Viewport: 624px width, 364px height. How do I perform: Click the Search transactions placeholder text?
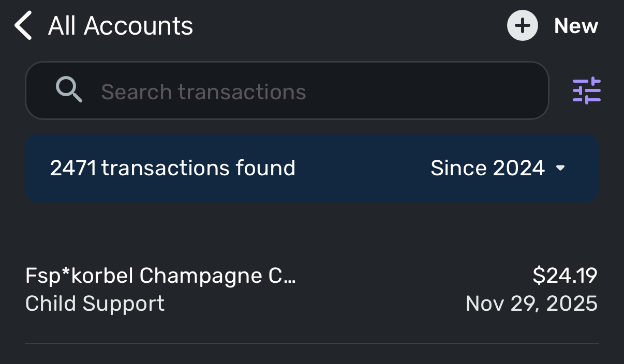(x=203, y=92)
